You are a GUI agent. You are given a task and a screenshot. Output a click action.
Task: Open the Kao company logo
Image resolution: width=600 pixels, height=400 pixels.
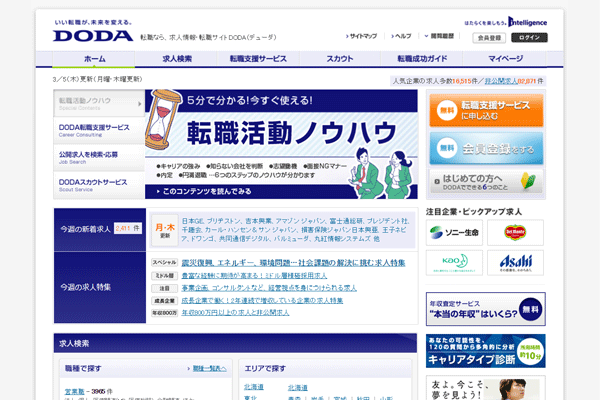click(x=454, y=263)
